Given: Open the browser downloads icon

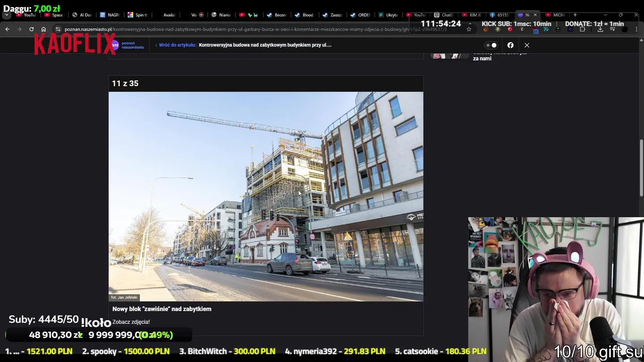Looking at the screenshot, I should click(600, 29).
